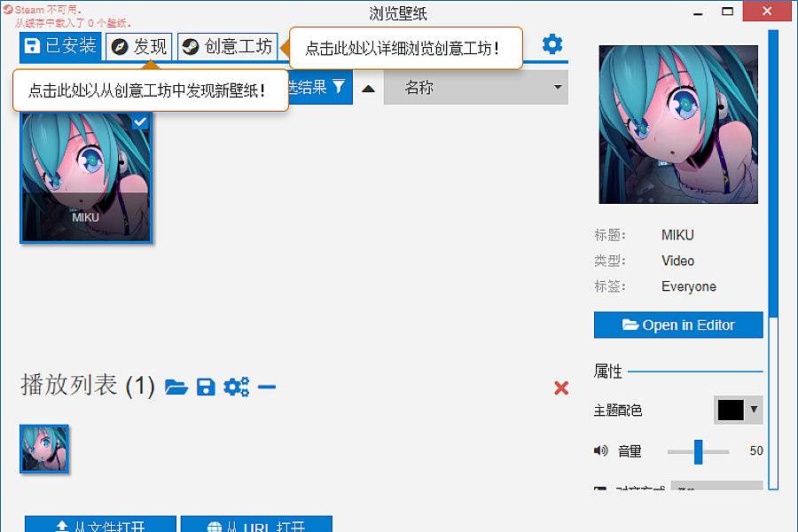This screenshot has width=798, height=532.
Task: Click the 从 URL 打开 button
Action: tap(256, 524)
